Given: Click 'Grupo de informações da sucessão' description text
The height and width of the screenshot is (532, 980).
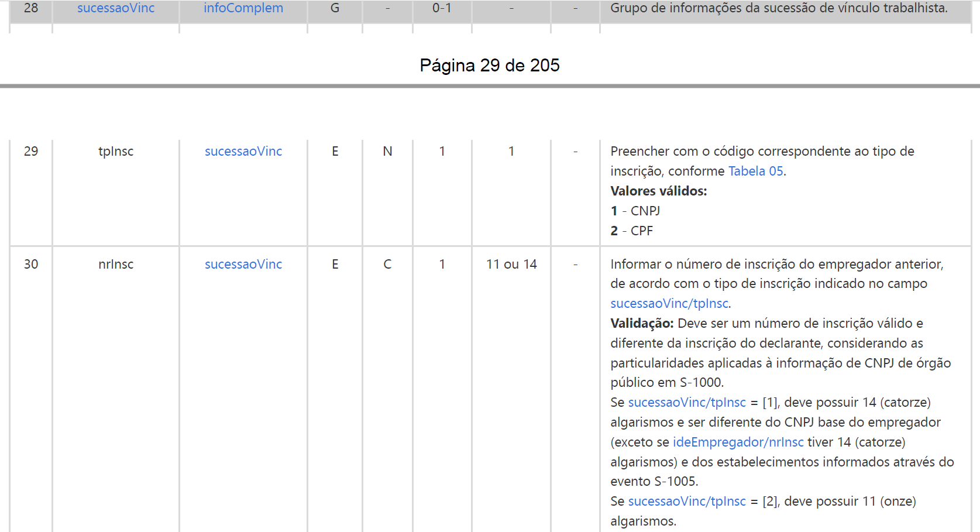Looking at the screenshot, I should coord(779,8).
